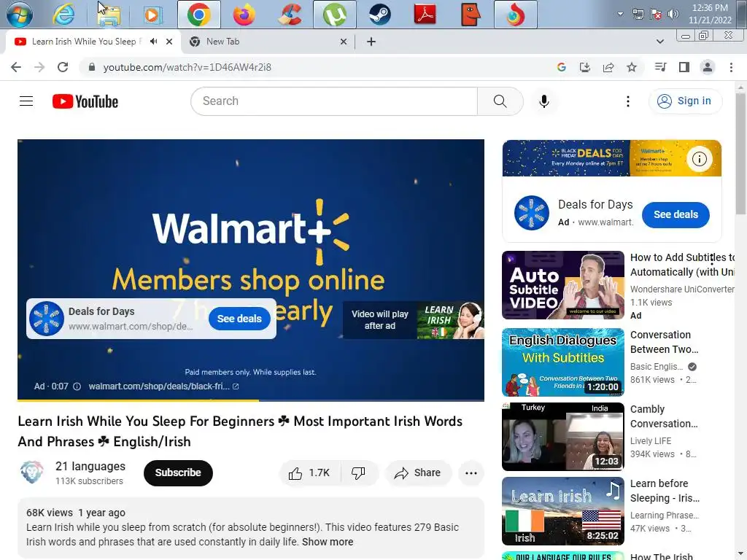This screenshot has width=747, height=560.
Task: Open Auto Subtitle VIDEO thumbnail
Action: pos(562,285)
